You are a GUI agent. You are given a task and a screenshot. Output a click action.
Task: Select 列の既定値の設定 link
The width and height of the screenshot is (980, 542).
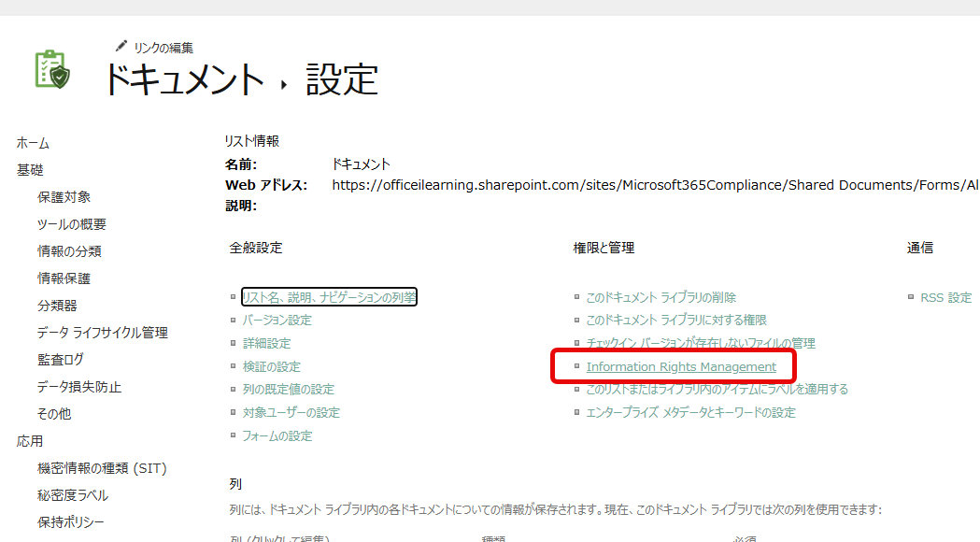tap(288, 390)
